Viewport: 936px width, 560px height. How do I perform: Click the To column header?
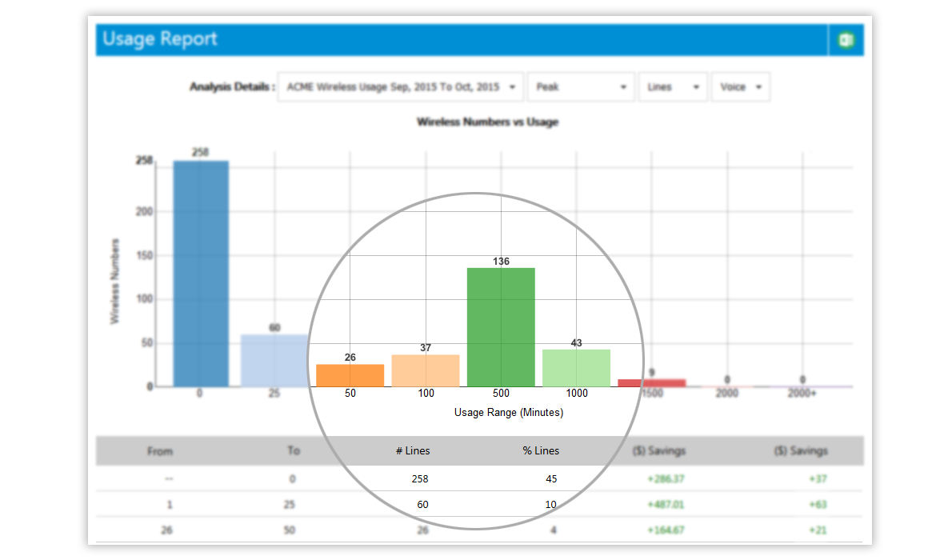(293, 450)
